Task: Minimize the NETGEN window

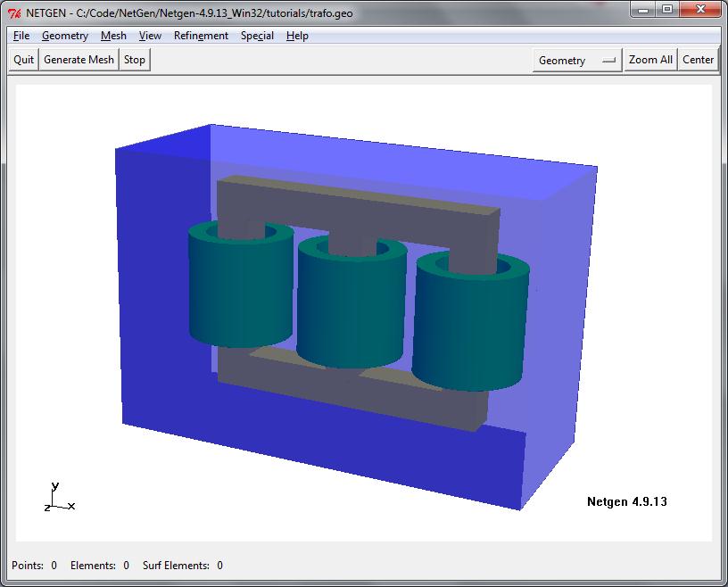Action: tap(643, 9)
